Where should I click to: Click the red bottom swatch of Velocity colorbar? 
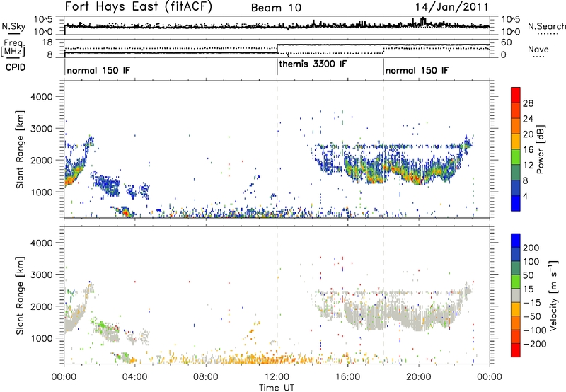(x=516, y=350)
